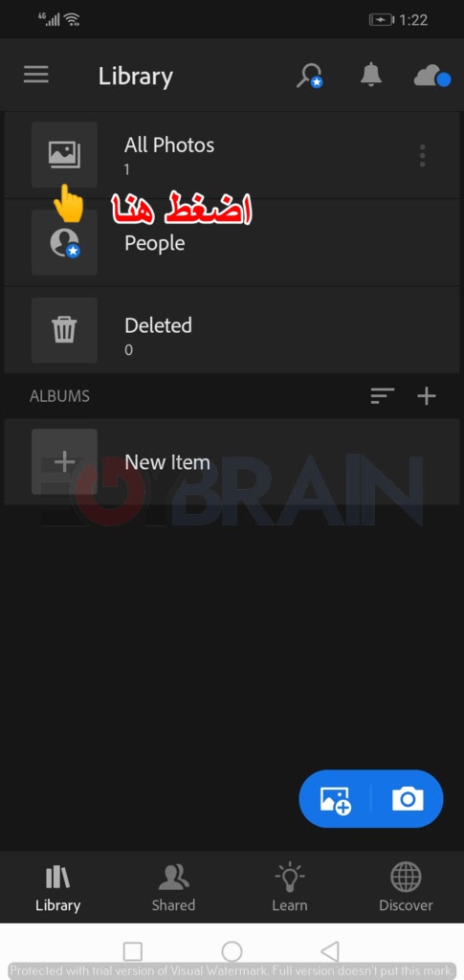Tap the New Item plus tile
This screenshot has width=464, height=980.
click(64, 462)
